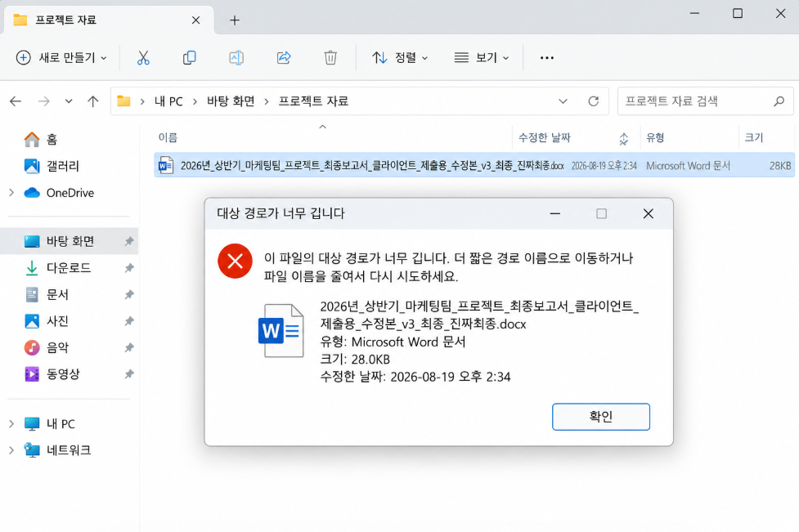The image size is (799, 532).
Task: Click the Share icon in toolbar
Action: 284,57
